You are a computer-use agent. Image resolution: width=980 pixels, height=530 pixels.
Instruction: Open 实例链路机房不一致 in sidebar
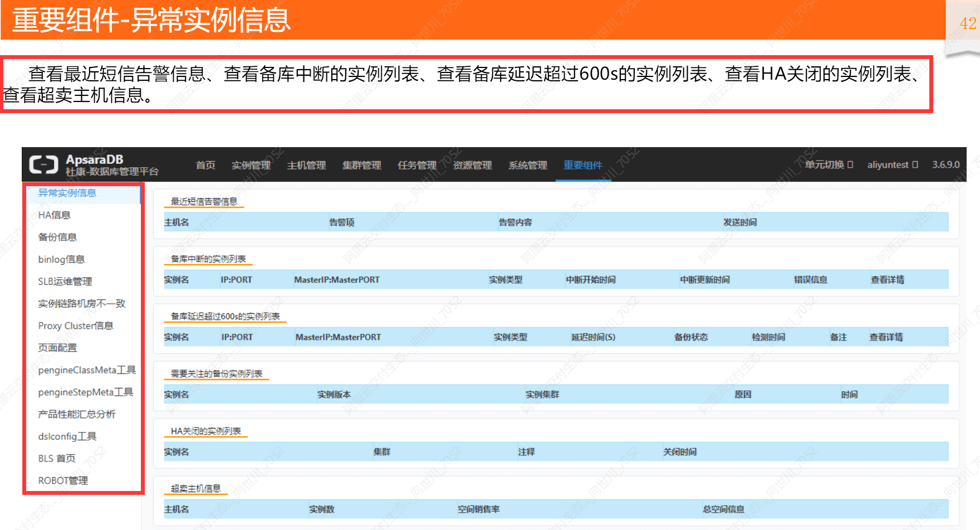pyautogui.click(x=82, y=303)
